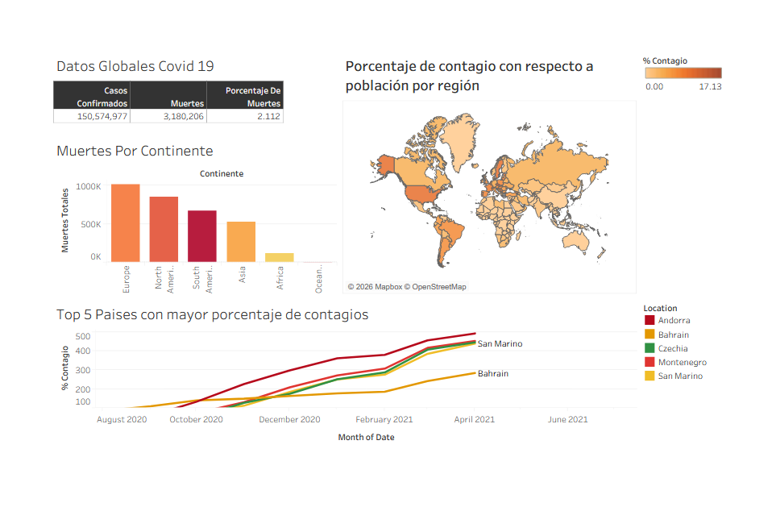Click the San Marino line label
Viewport: 776px width, 532px height.
point(500,343)
